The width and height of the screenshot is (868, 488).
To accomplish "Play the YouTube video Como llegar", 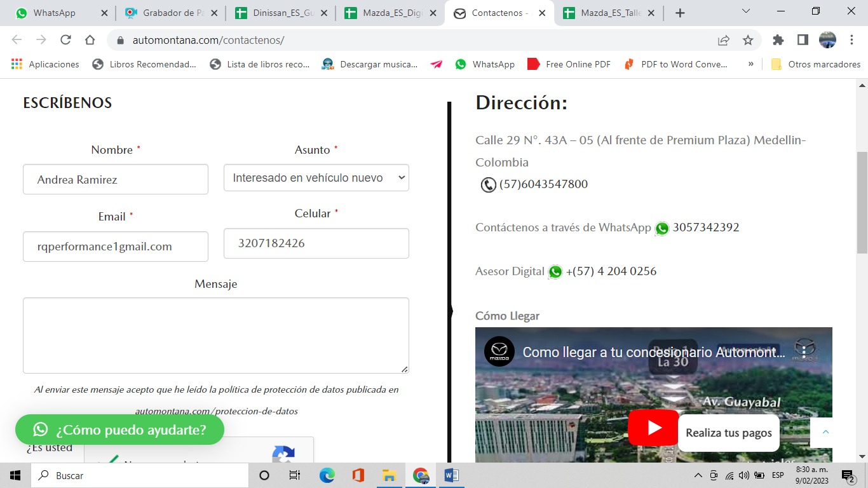I will click(653, 428).
